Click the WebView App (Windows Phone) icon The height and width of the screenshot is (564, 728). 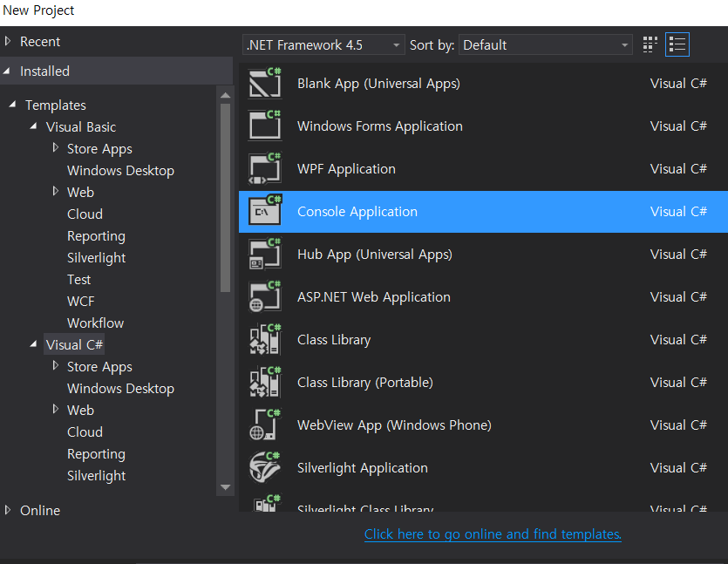point(265,425)
